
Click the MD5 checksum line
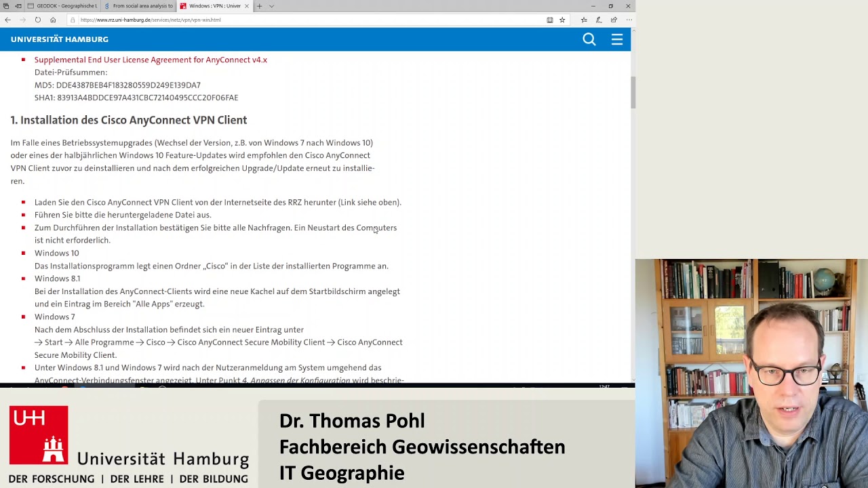(117, 85)
